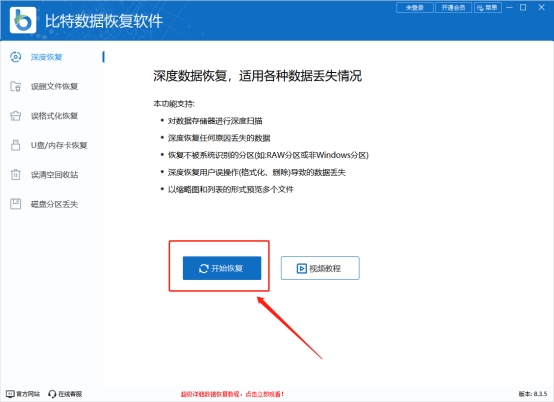The height and width of the screenshot is (402, 554).
Task: Click the 开通会员 membership button
Action: (x=453, y=8)
